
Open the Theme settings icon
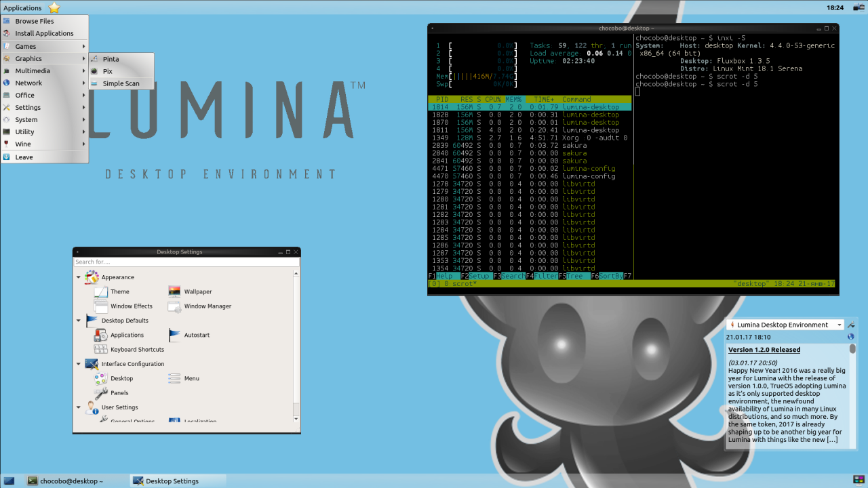(101, 291)
